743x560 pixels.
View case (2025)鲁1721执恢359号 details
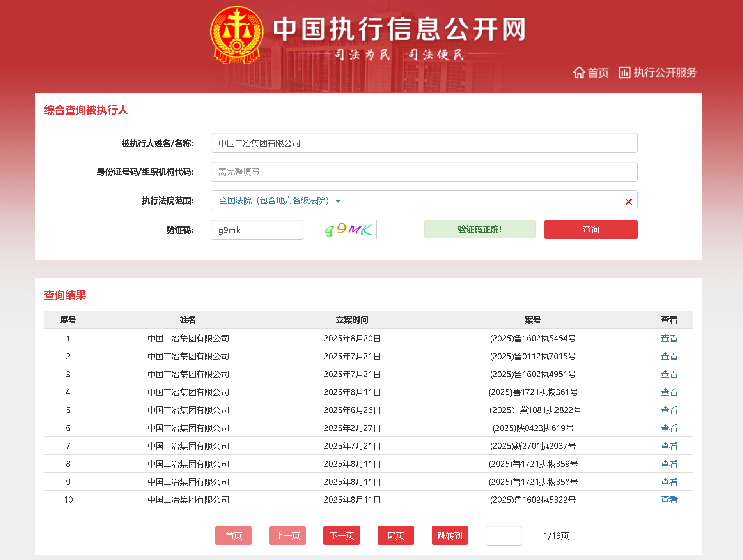(669, 464)
